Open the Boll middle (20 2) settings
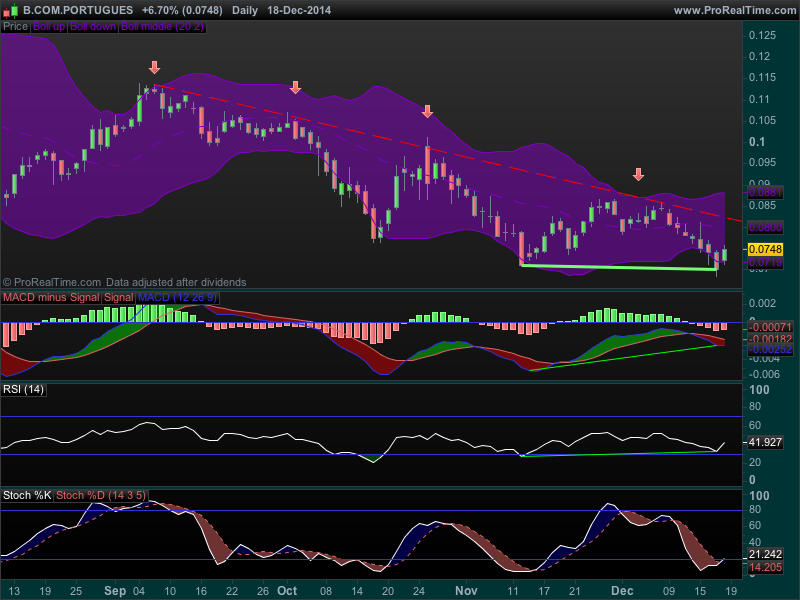 (162, 27)
